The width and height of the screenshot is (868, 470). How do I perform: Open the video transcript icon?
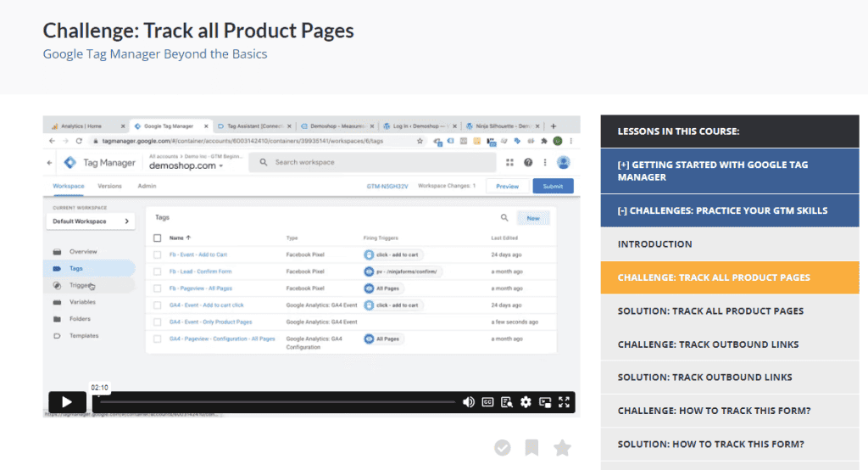pos(507,402)
